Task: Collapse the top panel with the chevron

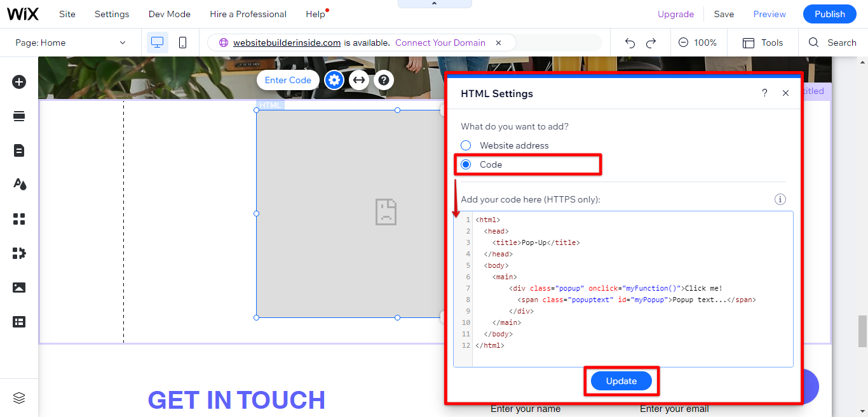Action: pos(435,3)
